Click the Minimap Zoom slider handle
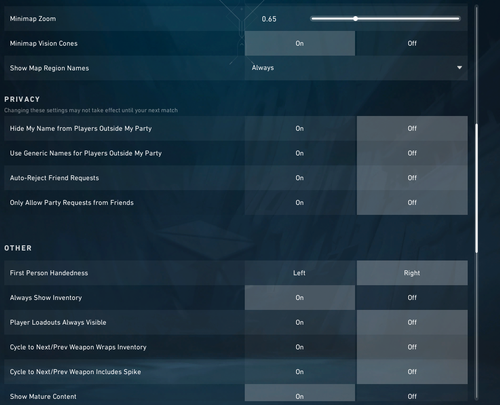Viewport: 500px width, 405px height. [356, 19]
